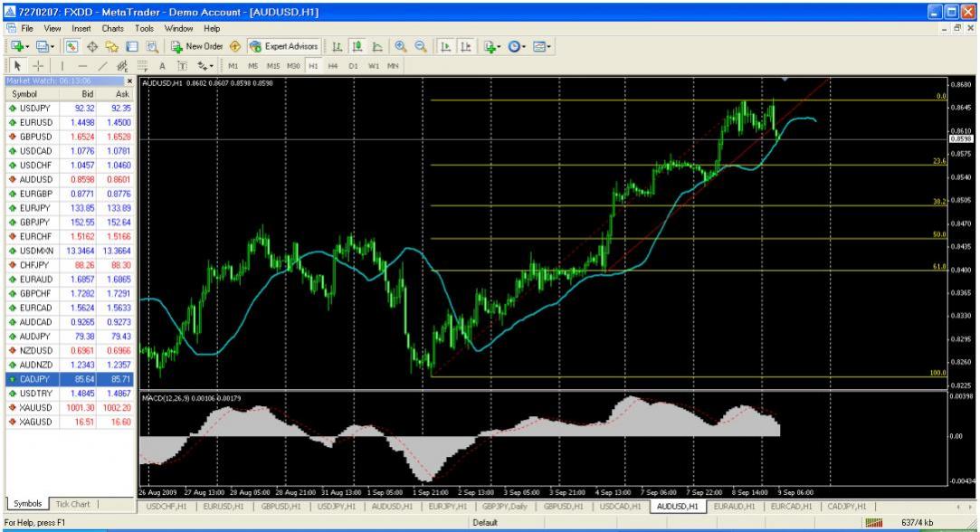980x532 pixels.
Task: Toggle the Market Watch window icon
Action: (x=74, y=45)
